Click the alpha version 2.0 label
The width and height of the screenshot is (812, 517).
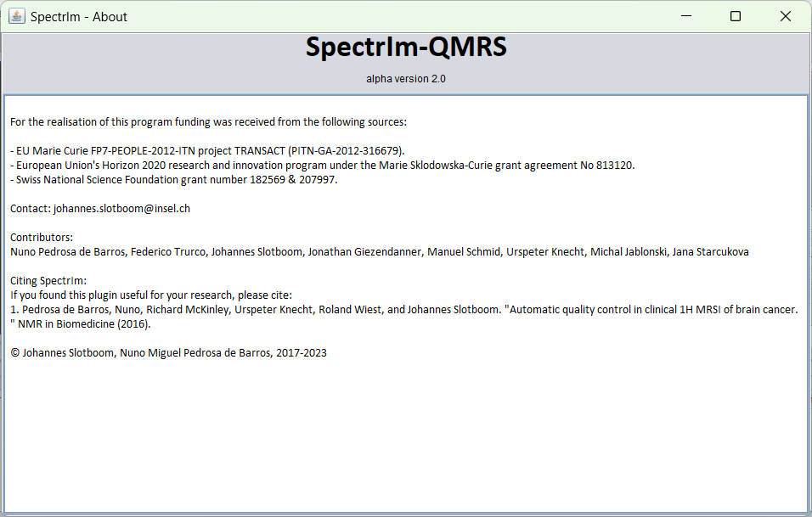pyautogui.click(x=406, y=79)
